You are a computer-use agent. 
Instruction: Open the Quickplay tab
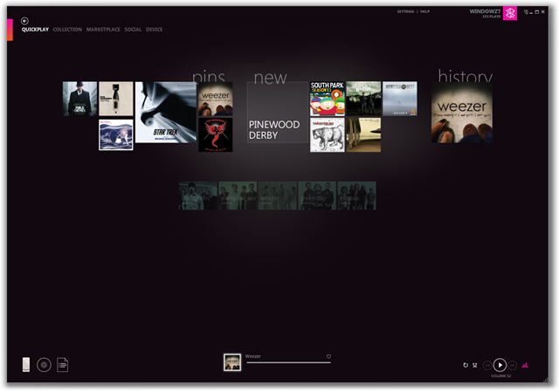pos(35,30)
